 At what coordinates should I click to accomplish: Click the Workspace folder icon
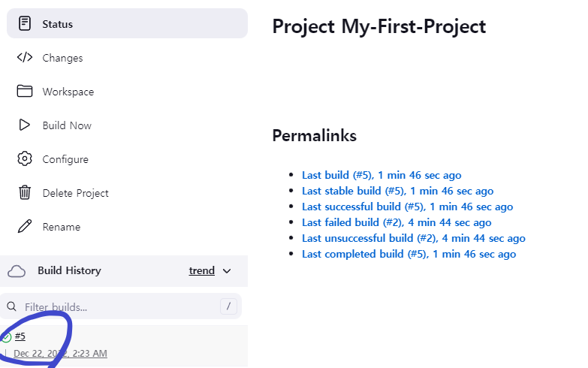click(x=25, y=92)
